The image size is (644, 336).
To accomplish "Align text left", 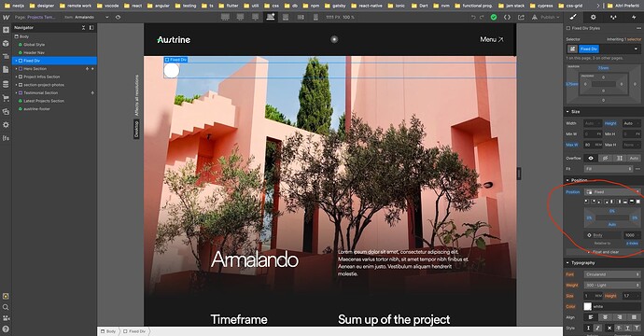I will 591,317.
